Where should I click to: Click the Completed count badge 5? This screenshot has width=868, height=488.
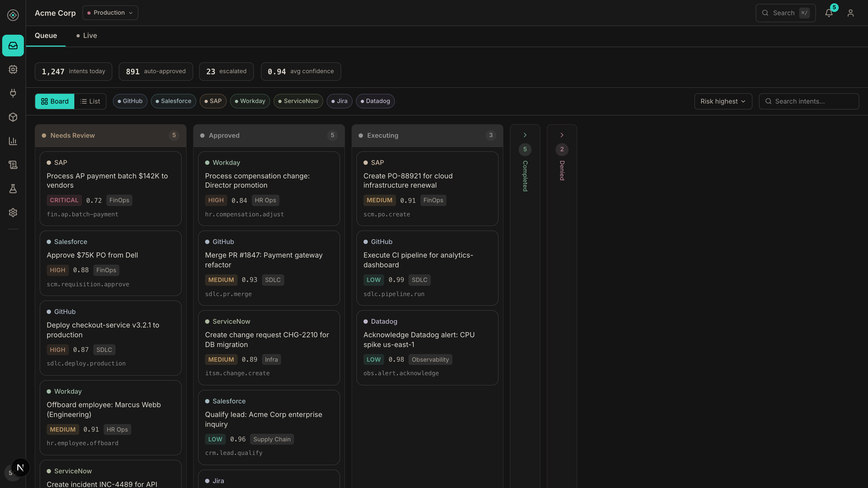(x=525, y=150)
